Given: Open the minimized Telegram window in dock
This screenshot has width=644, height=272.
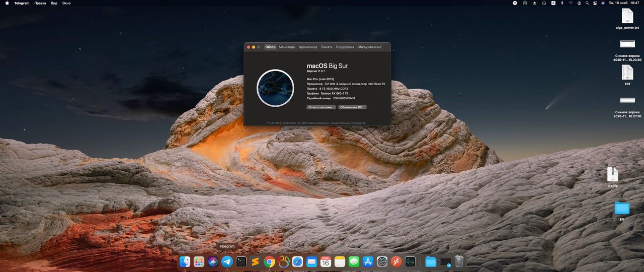Looking at the screenshot, I should click(x=445, y=262).
